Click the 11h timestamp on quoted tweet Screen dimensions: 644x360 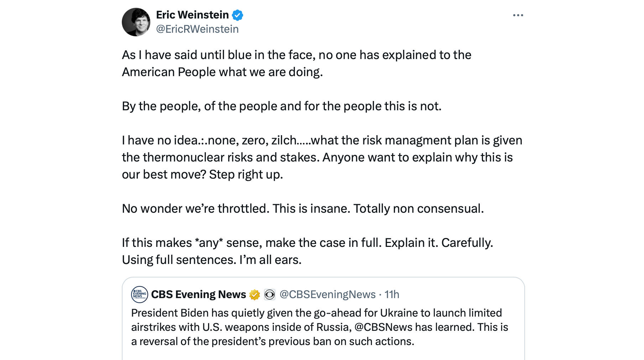[x=392, y=295]
